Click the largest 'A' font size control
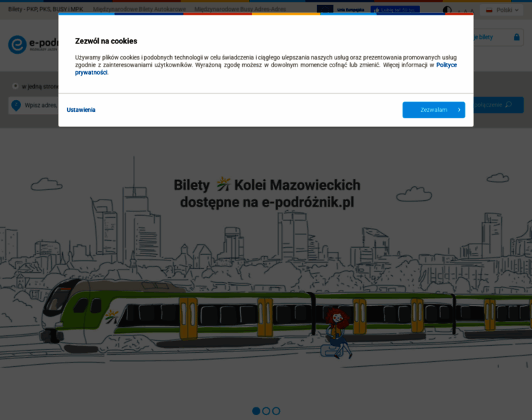 pos(472,11)
